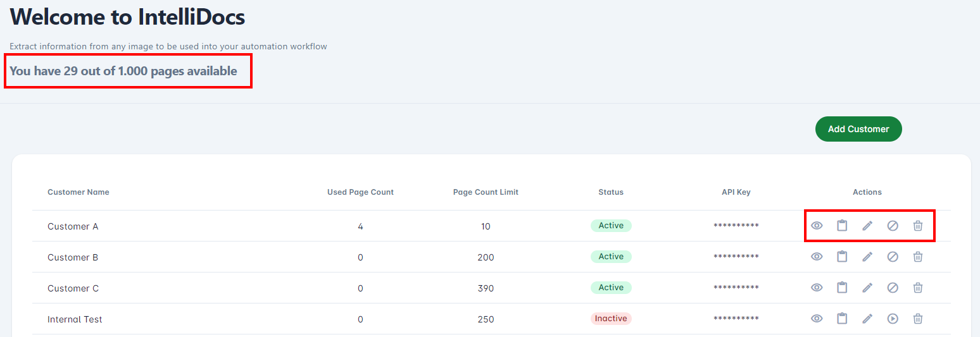Screen dimensions: 980x337
Task: Edit Customer A using pencil icon
Action: 867,226
